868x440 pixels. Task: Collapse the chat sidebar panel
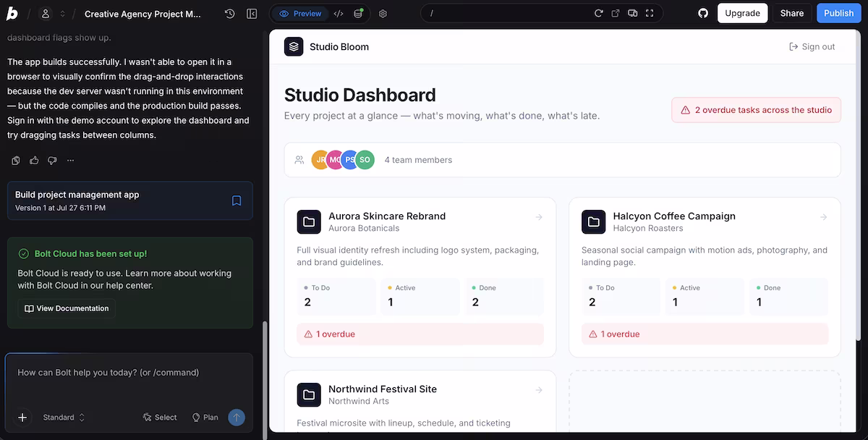[252, 14]
